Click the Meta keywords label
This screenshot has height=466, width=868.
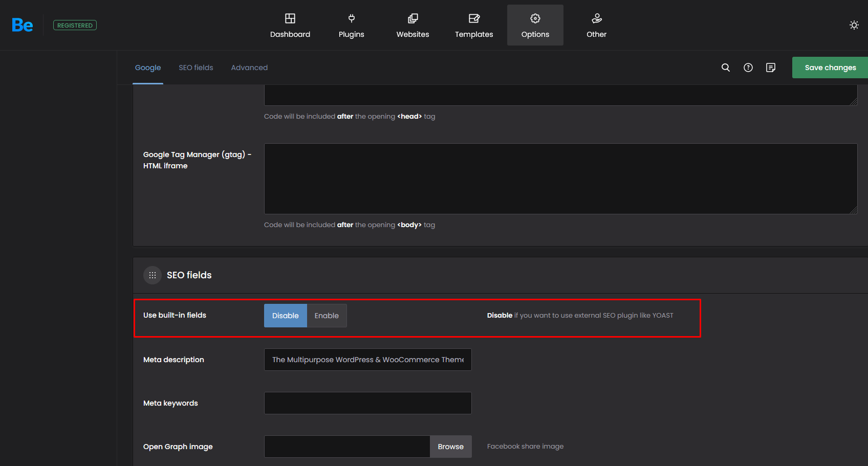pos(170,403)
